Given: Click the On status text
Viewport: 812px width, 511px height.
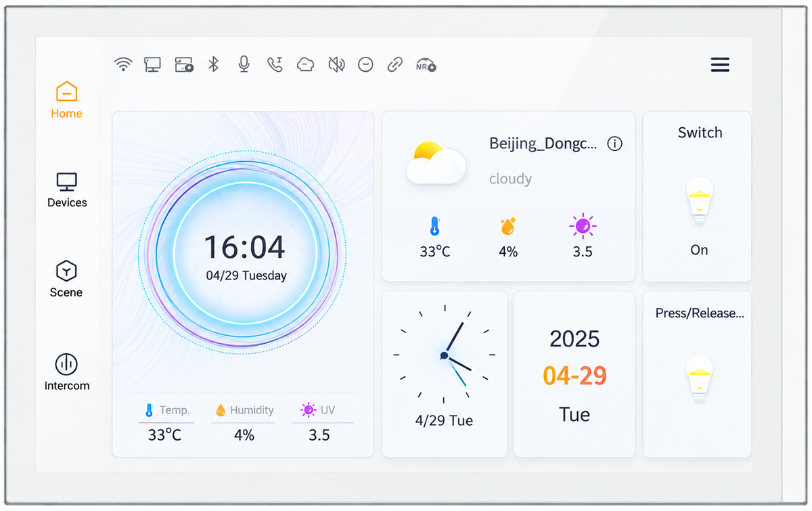Looking at the screenshot, I should [x=699, y=250].
